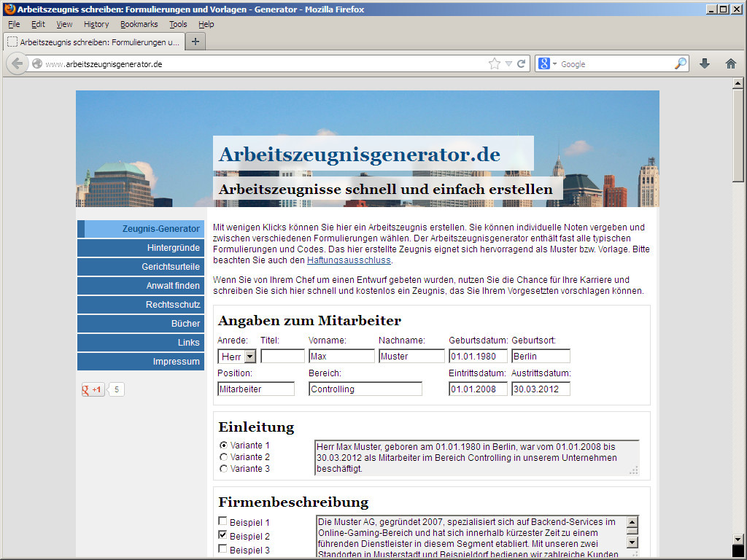
Task: Open the Help menu
Action: pyautogui.click(x=206, y=24)
